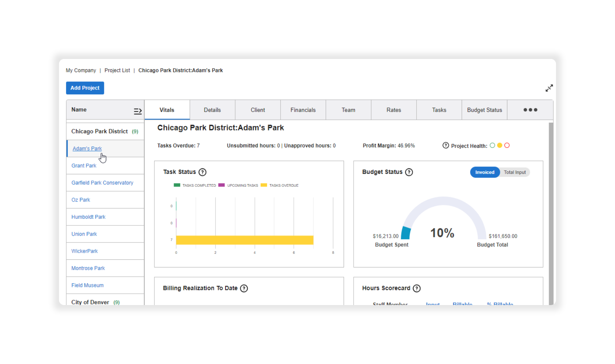Click the yellow project health indicator
Screen dimensions: 615x364
coord(500,146)
